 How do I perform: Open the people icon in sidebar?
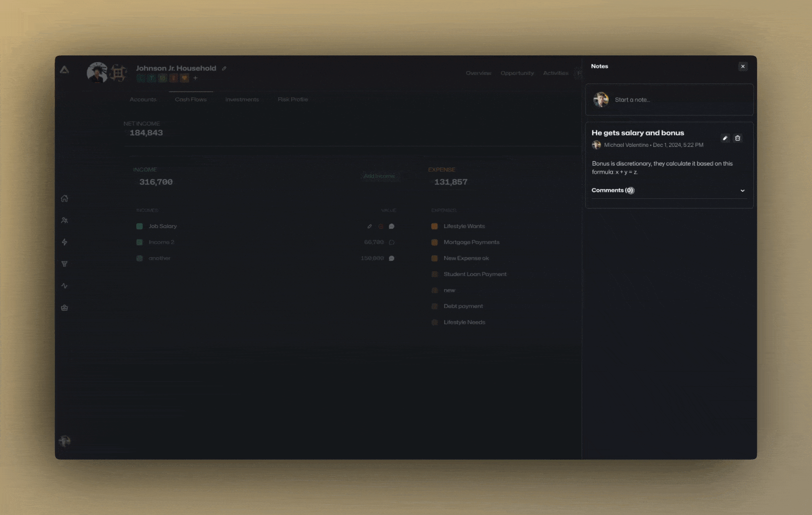coord(64,220)
